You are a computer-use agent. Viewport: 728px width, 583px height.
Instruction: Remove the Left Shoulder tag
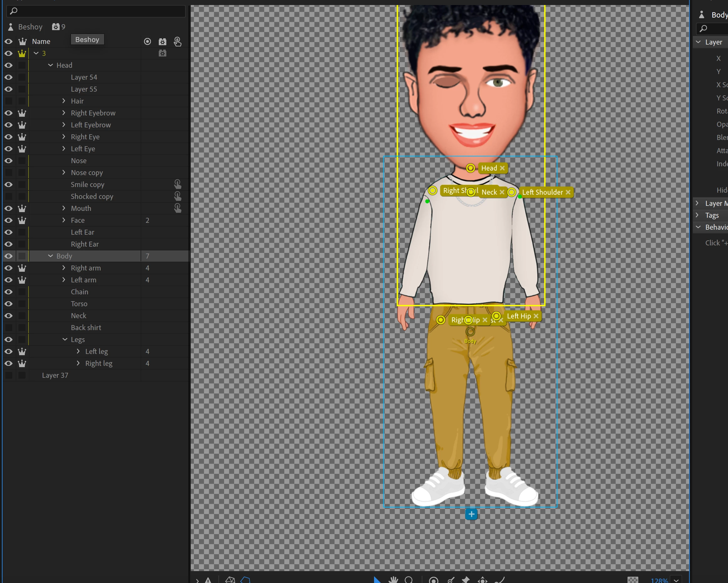pyautogui.click(x=568, y=192)
